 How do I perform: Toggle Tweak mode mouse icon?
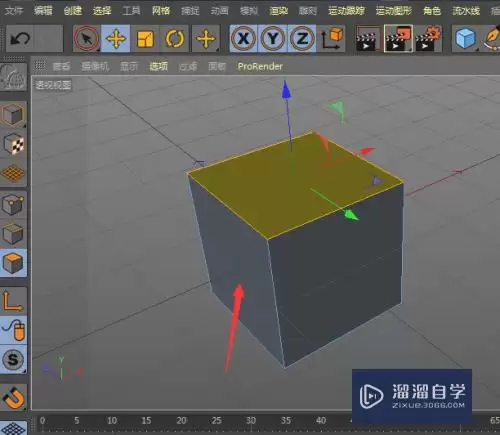(13, 330)
